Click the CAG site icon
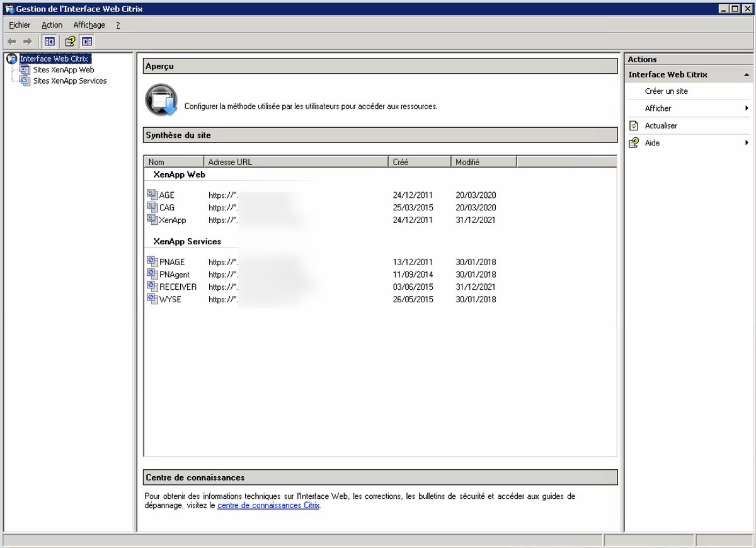This screenshot has width=756, height=548. 152,207
